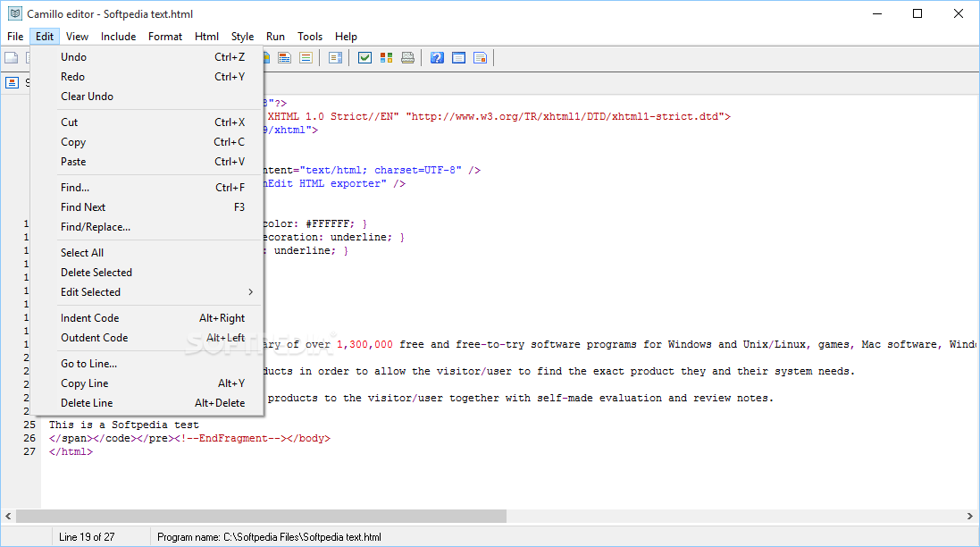Screen dimensions: 980x547
Task: Click the last toolbar icon, the page with an orange mark
Action: [x=480, y=58]
